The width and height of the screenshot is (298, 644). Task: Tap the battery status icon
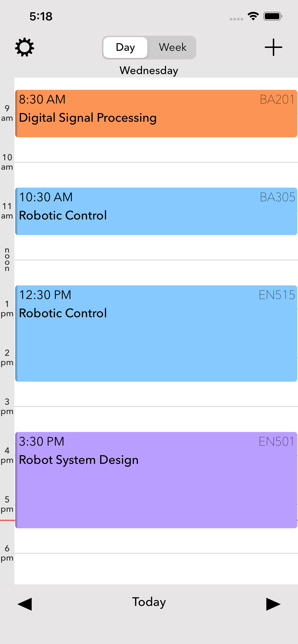273,16
